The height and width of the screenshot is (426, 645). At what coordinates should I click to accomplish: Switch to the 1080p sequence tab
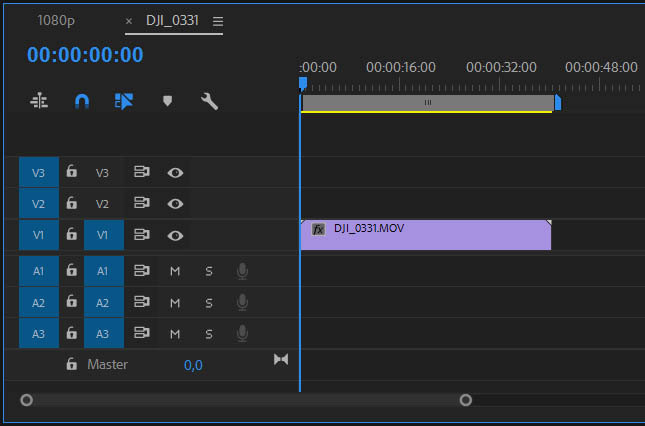coord(56,20)
